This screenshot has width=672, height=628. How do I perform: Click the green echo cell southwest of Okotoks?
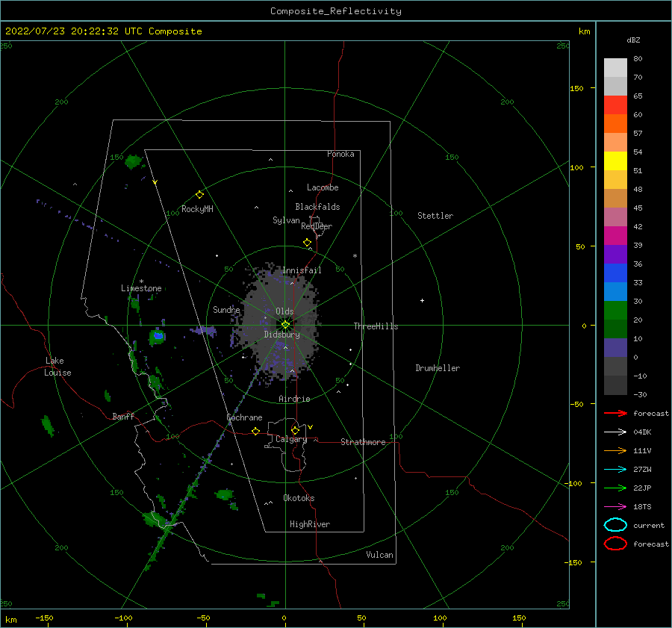225,494
